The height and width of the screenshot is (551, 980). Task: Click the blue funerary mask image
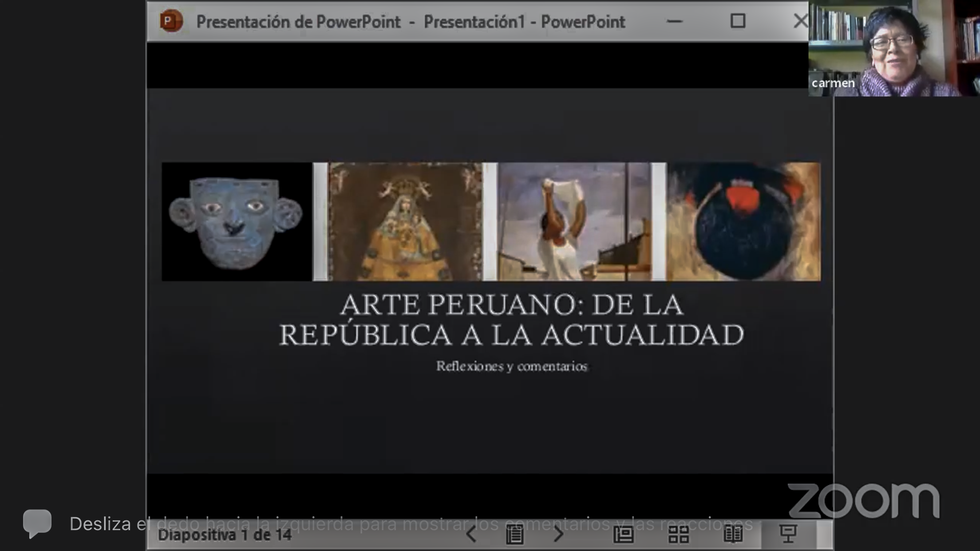coord(237,221)
